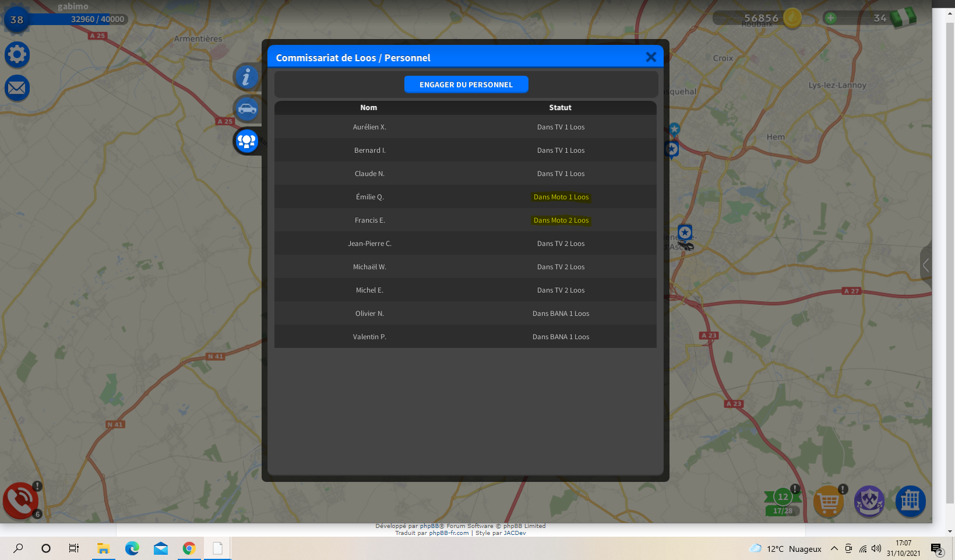This screenshot has width=955, height=560.
Task: Select the Aurélien X. personnel row
Action: point(369,127)
